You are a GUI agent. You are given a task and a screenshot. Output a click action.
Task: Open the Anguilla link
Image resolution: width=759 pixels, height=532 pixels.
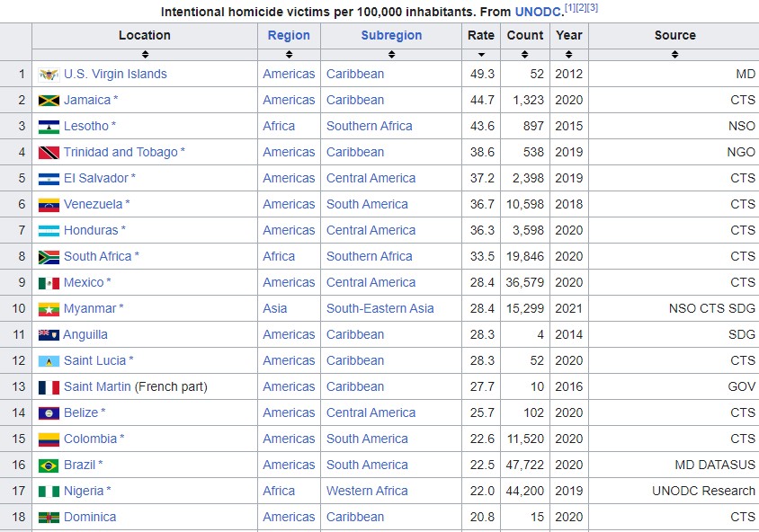tap(85, 335)
